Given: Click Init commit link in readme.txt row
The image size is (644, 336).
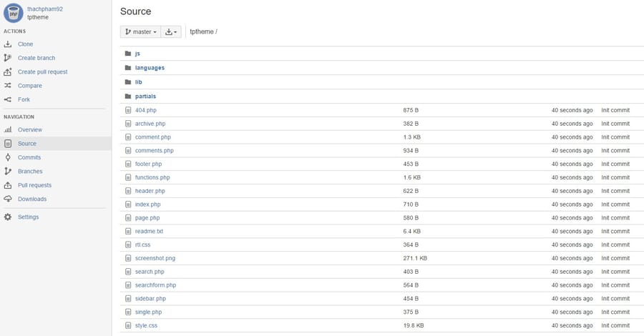Looking at the screenshot, I should [615, 232].
